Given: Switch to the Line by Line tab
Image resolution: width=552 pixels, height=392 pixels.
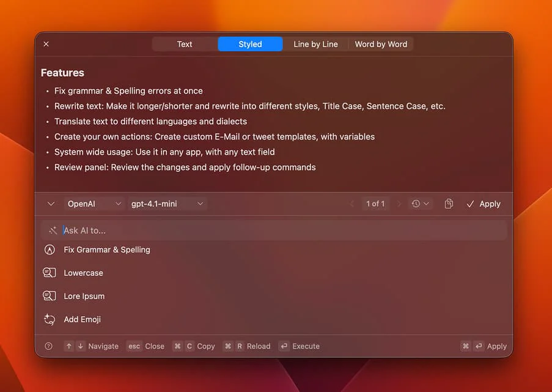Looking at the screenshot, I should point(316,44).
